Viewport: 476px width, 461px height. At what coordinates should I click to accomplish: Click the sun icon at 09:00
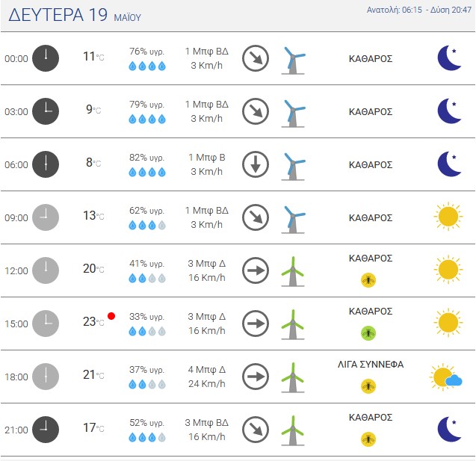click(448, 217)
